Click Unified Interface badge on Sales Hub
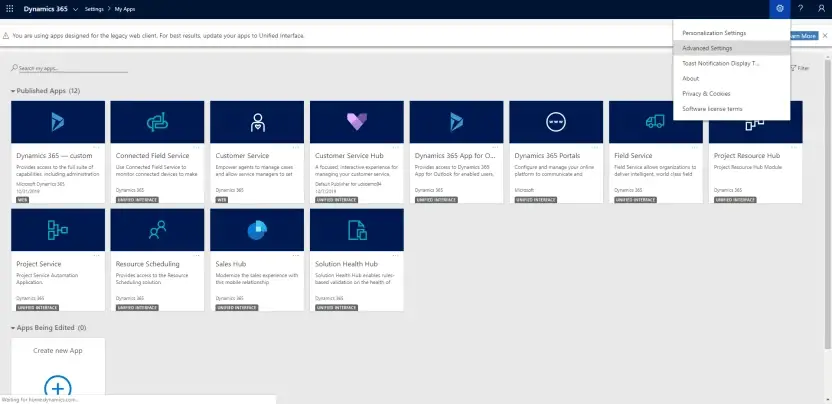This screenshot has height=404, width=832. tap(237, 308)
